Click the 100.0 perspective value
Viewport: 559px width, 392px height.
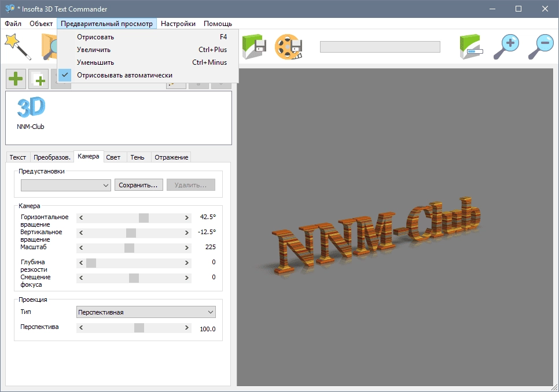tap(208, 329)
